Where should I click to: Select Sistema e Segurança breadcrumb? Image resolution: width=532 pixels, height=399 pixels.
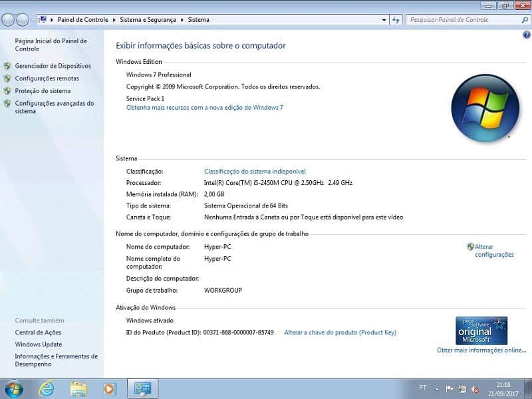point(148,20)
